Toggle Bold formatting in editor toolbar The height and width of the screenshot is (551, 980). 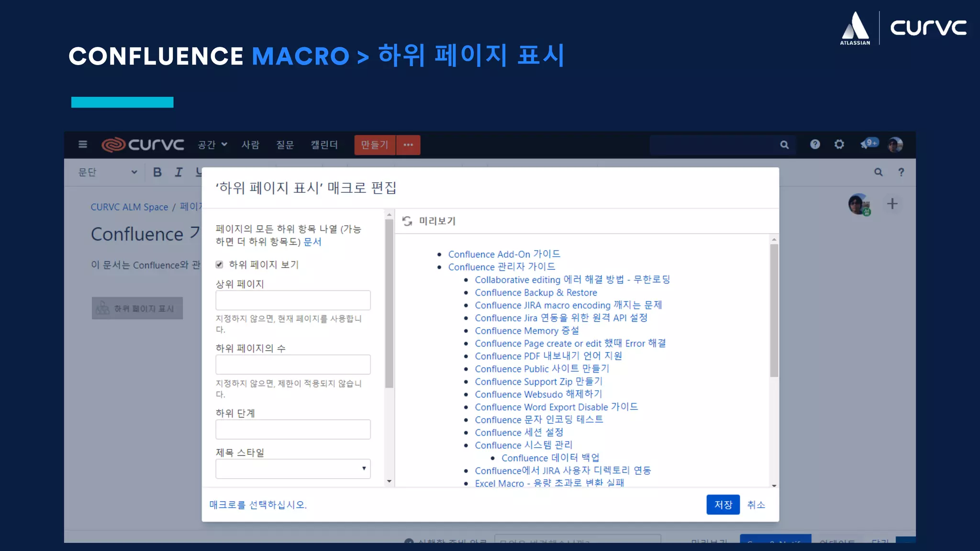coord(157,172)
